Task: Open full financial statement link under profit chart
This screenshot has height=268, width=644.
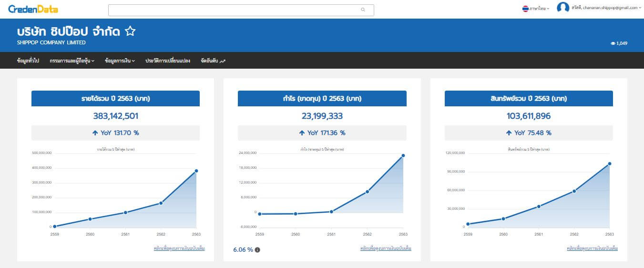Action: pyautogui.click(x=386, y=248)
